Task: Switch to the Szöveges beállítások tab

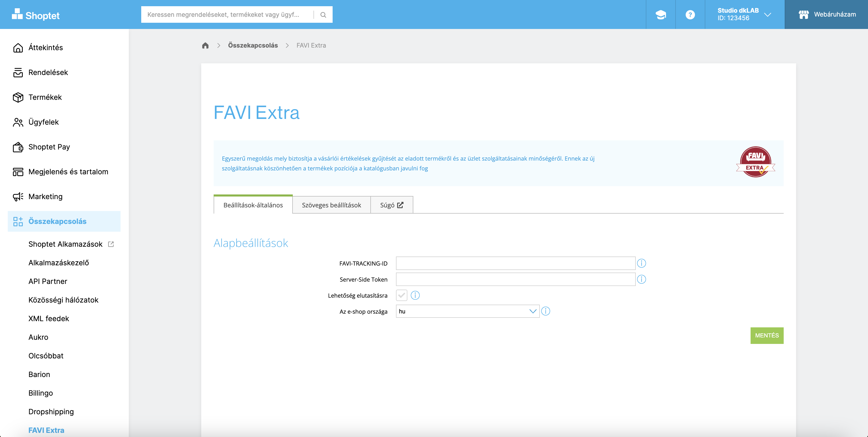Action: [331, 205]
